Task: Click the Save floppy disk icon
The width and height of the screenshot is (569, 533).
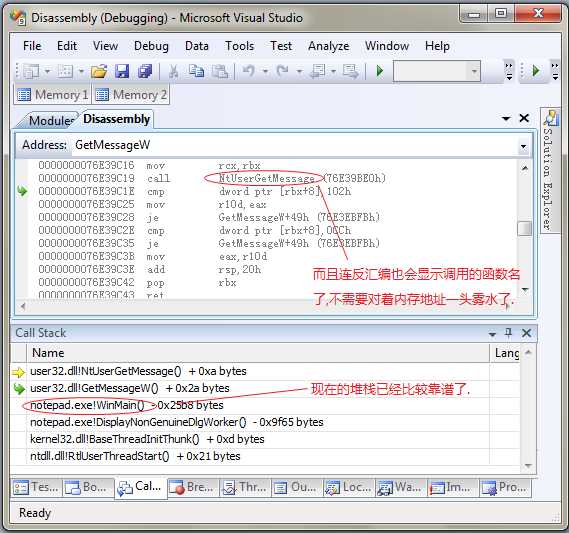Action: point(122,71)
